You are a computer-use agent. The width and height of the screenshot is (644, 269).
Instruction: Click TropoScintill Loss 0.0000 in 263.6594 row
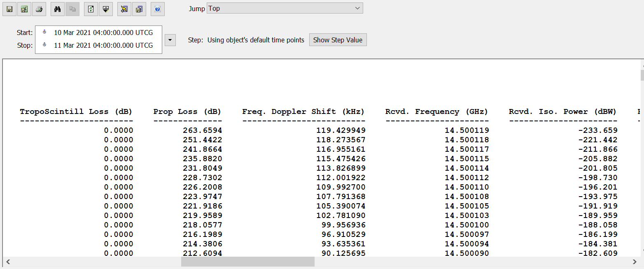(x=119, y=130)
